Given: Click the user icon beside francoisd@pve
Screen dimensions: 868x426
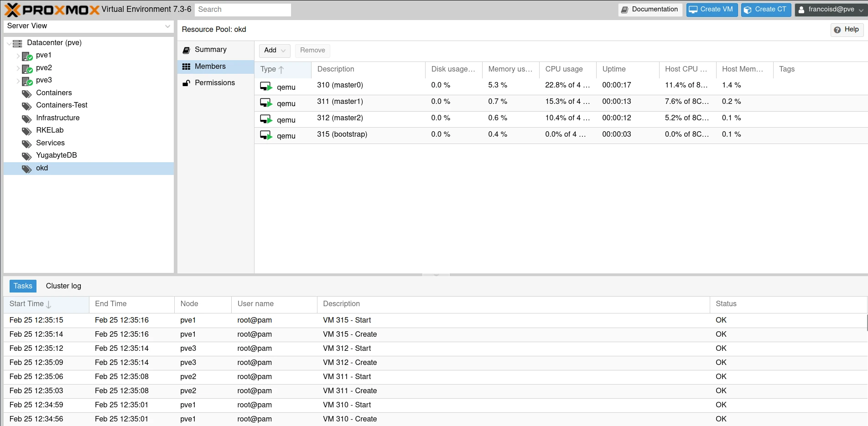Looking at the screenshot, I should [801, 10].
